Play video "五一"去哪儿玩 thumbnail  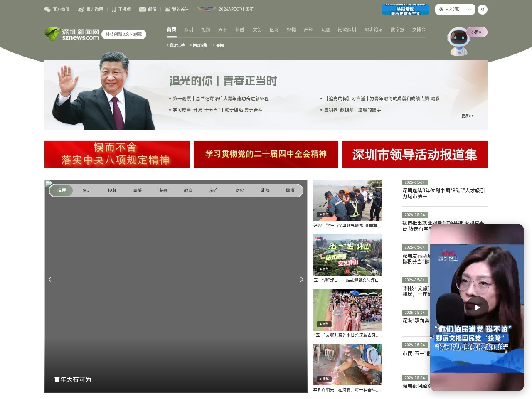point(348,310)
